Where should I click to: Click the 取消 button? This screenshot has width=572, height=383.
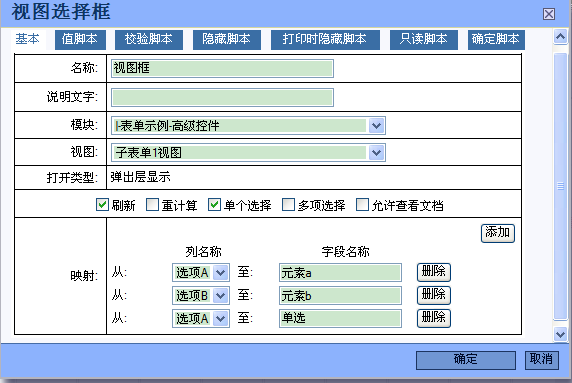point(542,360)
